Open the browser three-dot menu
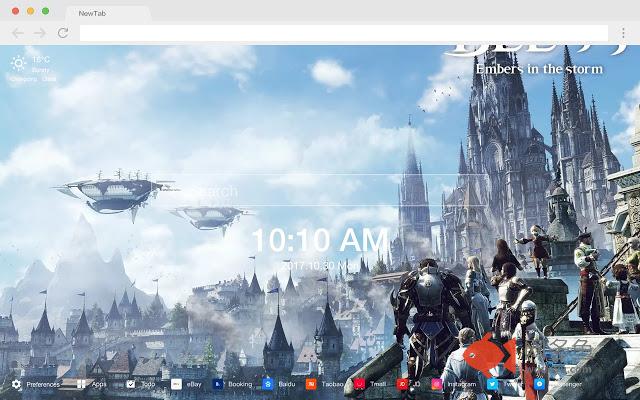The width and height of the screenshot is (640, 400). coord(623,33)
